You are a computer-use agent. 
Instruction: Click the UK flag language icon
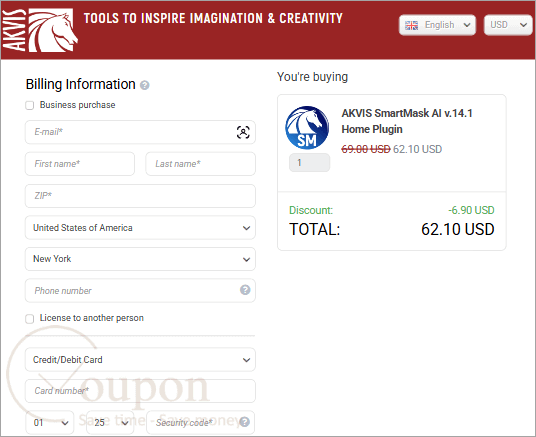pyautogui.click(x=411, y=25)
